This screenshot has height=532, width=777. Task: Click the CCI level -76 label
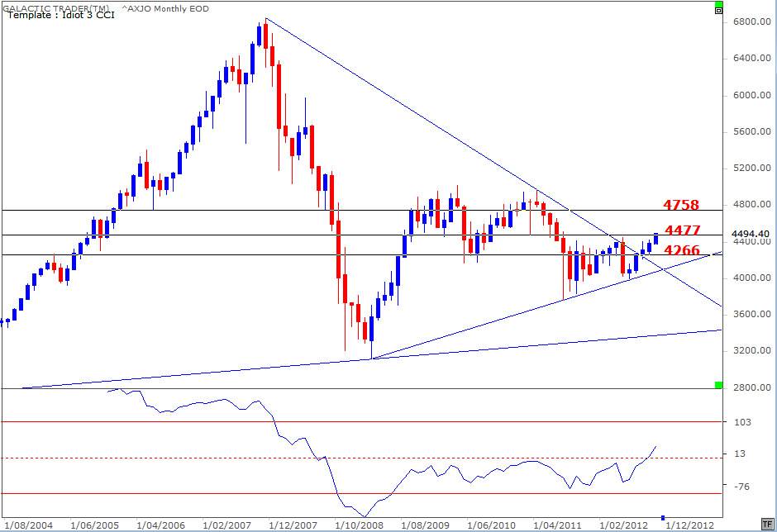click(741, 487)
